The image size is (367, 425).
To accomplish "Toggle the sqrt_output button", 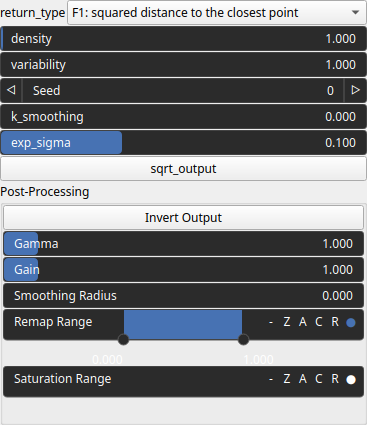I will 183,169.
